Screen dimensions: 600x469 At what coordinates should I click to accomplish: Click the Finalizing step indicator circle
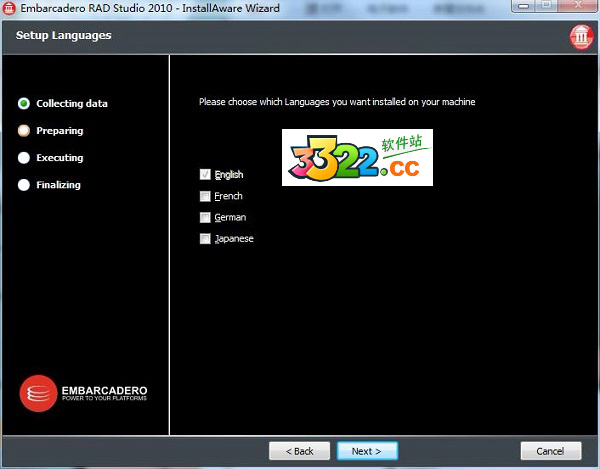pos(24,185)
